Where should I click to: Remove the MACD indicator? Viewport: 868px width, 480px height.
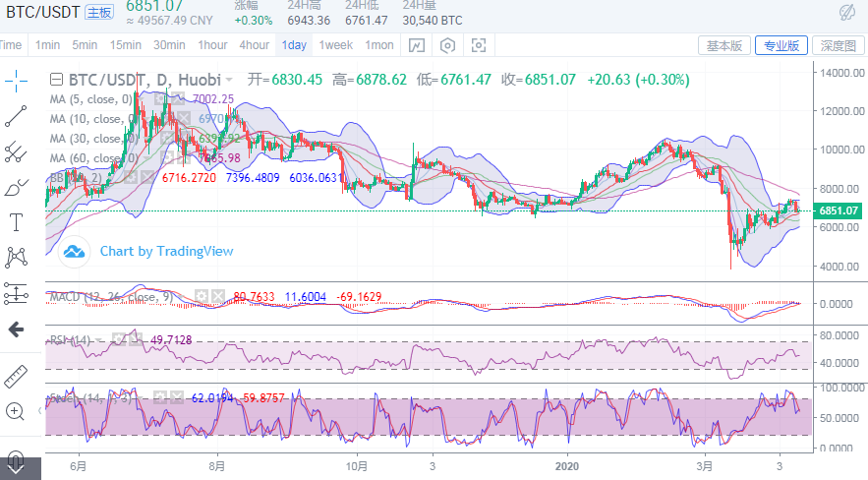tap(218, 297)
